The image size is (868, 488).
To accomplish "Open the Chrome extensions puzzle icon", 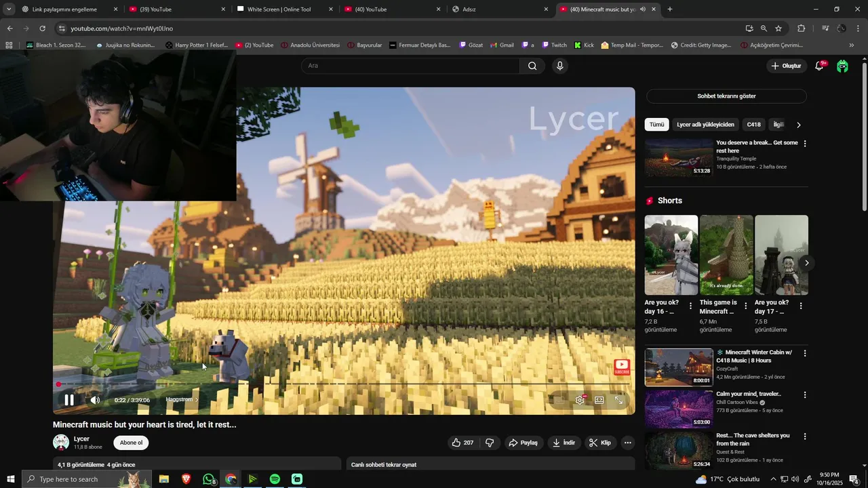I will click(802, 28).
